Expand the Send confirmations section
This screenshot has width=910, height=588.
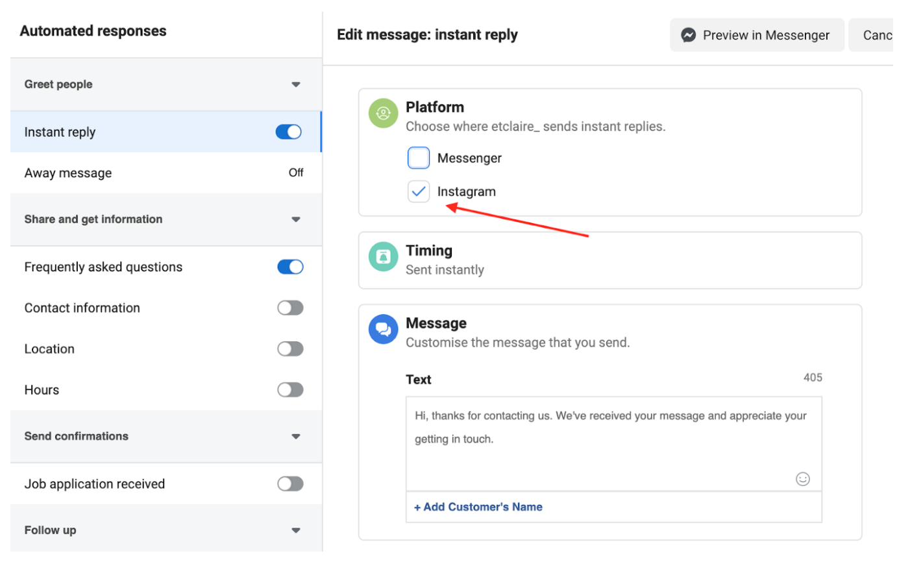pyautogui.click(x=296, y=436)
